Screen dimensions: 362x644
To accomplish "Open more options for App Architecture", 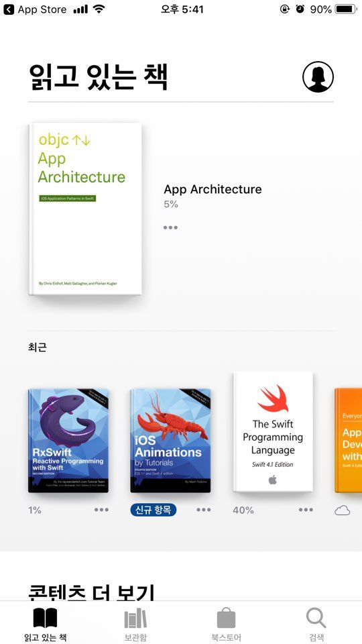I will click(x=170, y=227).
